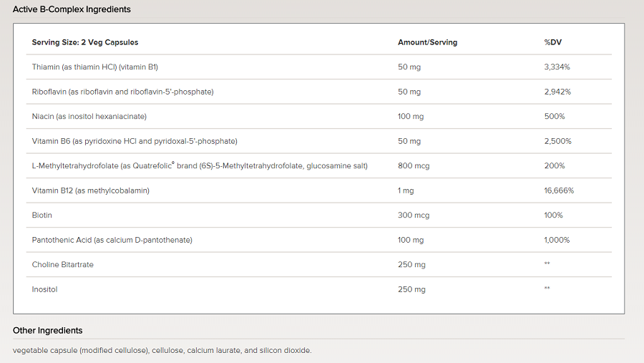Select the L-Methyltetrahydrofolate ingredient text
The height and width of the screenshot is (363, 644).
(x=200, y=165)
